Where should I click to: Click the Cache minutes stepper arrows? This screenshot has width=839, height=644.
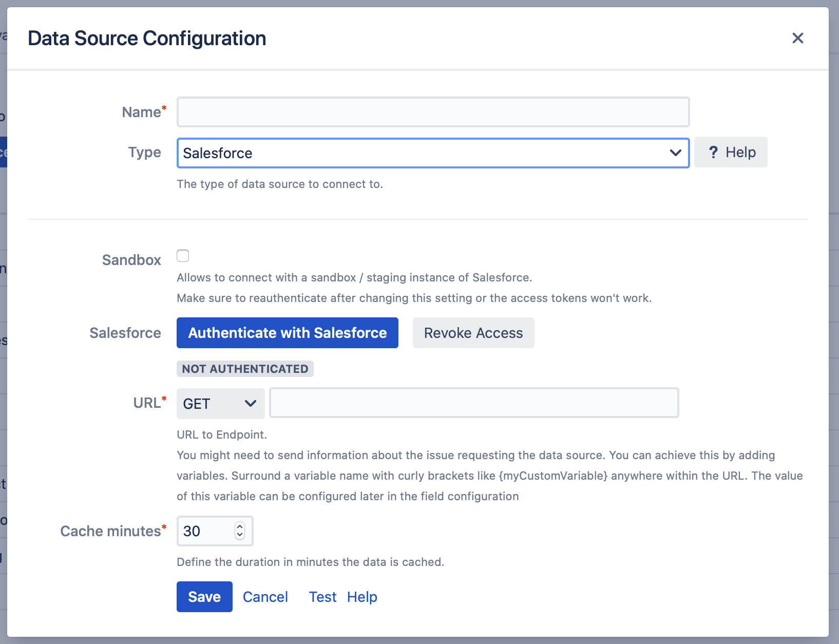tap(240, 531)
